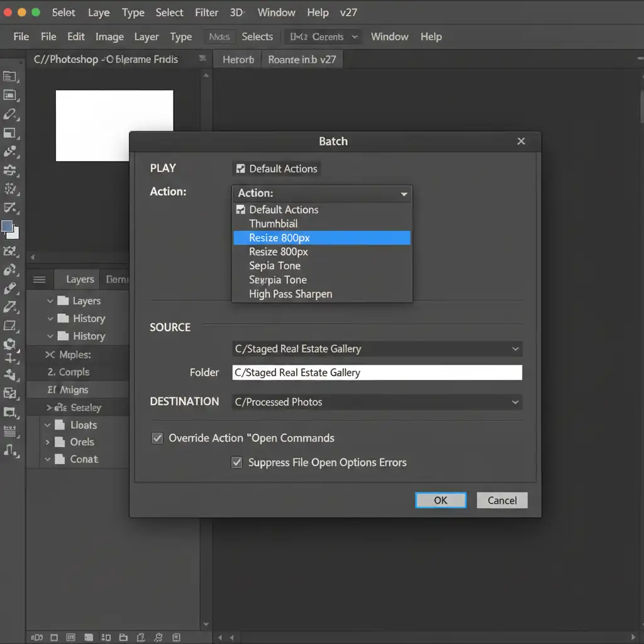Switch to the Layers tab
Image resolution: width=644 pixels, height=644 pixels.
click(80, 279)
